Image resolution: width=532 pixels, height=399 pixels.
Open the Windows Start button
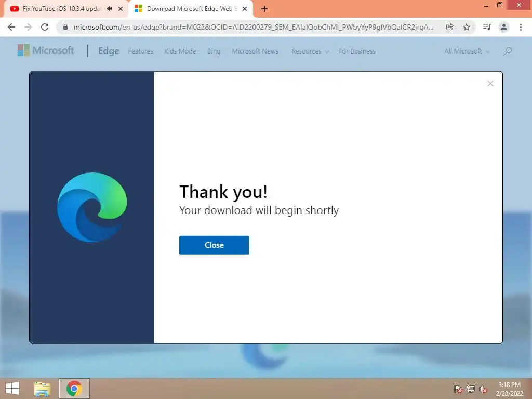(12, 389)
